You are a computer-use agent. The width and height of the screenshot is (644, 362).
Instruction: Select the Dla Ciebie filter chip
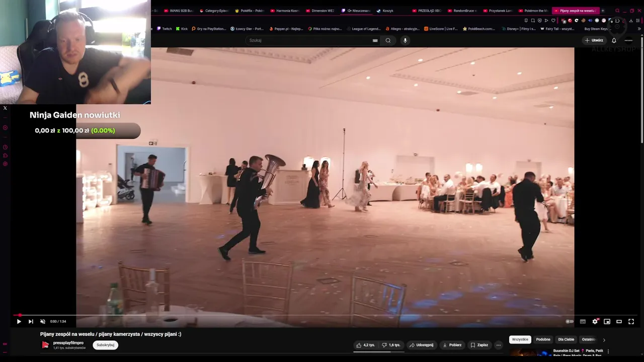(566, 339)
